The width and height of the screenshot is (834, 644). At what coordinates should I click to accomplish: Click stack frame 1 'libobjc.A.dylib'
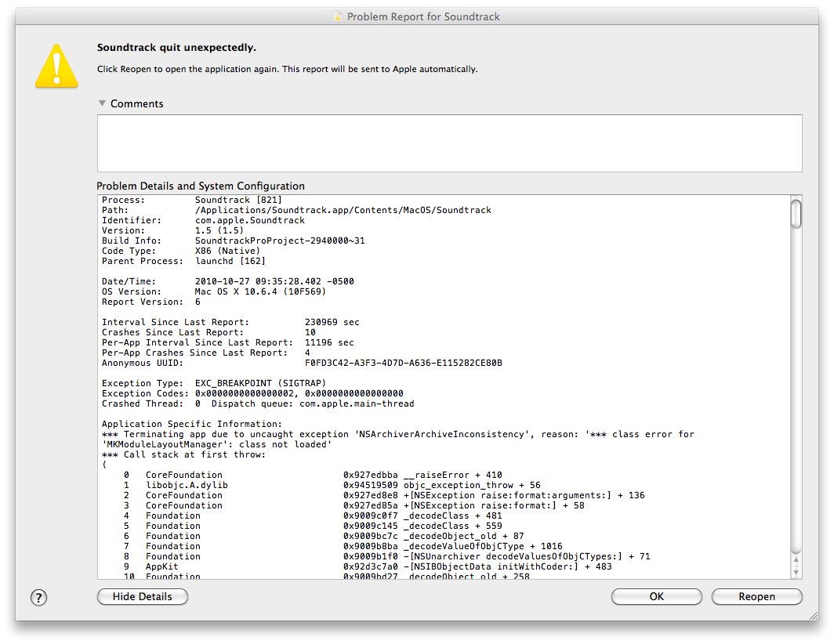coord(187,485)
